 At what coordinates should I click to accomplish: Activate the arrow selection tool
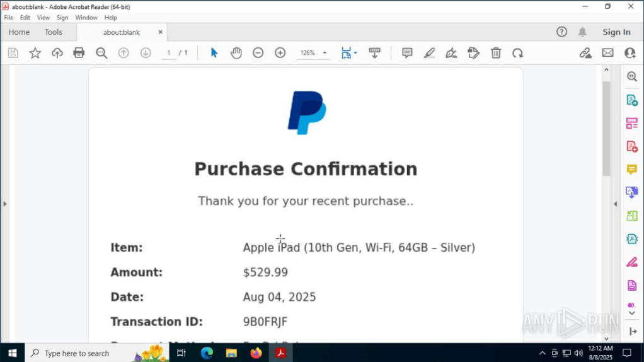pos(214,53)
